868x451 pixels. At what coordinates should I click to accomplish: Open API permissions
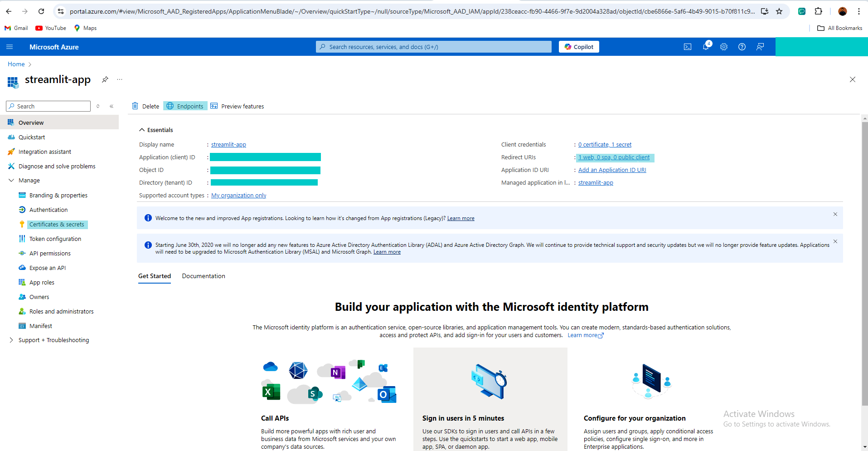(49, 253)
